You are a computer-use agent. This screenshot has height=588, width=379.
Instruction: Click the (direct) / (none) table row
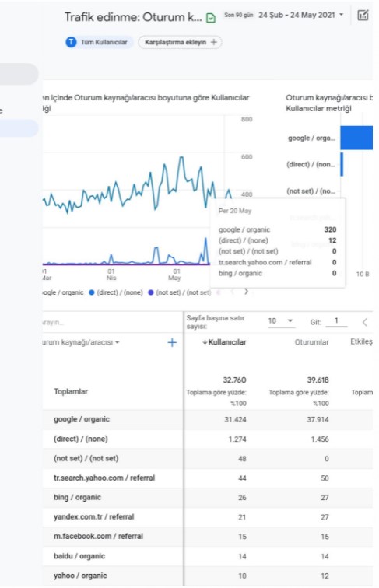pos(208,439)
